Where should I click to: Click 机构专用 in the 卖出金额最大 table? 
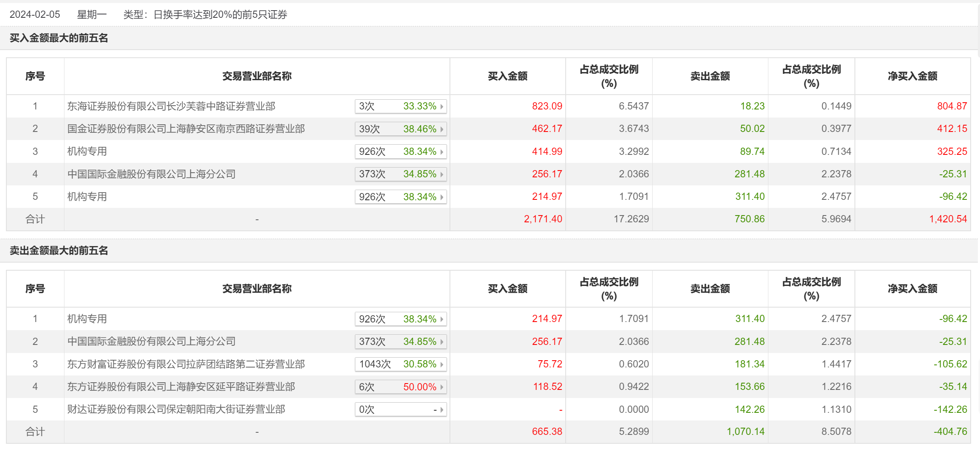87,319
